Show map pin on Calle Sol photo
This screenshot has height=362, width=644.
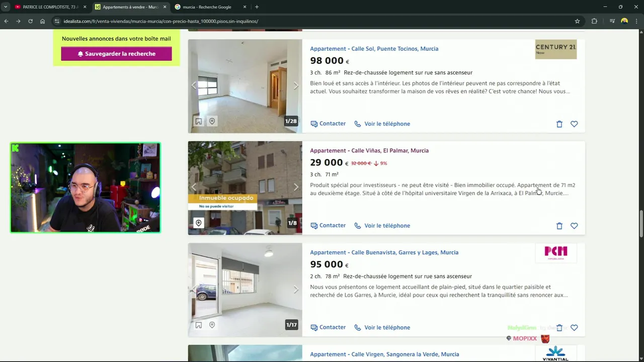212,121
